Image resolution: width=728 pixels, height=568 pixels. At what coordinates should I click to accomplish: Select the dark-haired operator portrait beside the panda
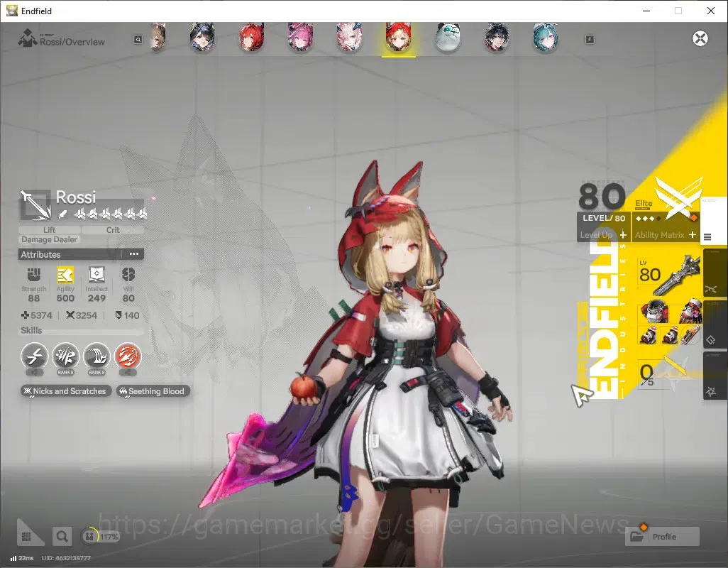[x=496, y=38]
